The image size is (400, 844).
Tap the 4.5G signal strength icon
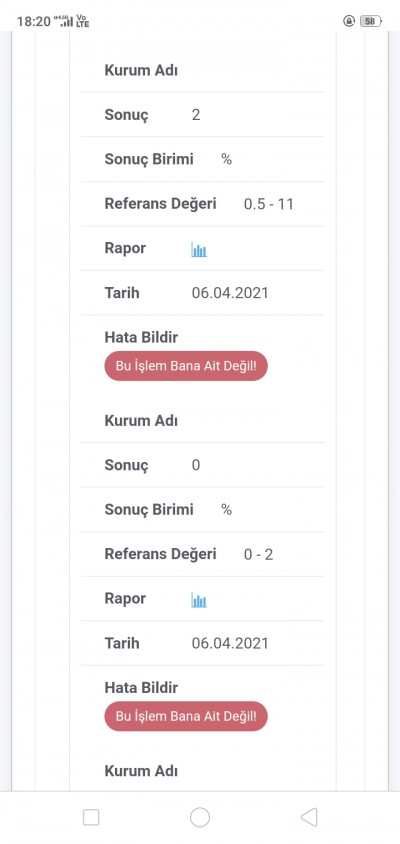click(64, 22)
